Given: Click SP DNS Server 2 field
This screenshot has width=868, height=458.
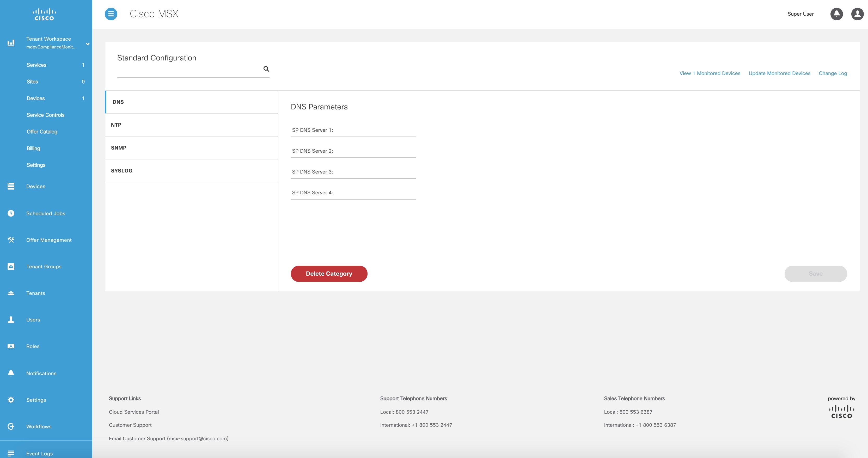Looking at the screenshot, I should (x=353, y=151).
